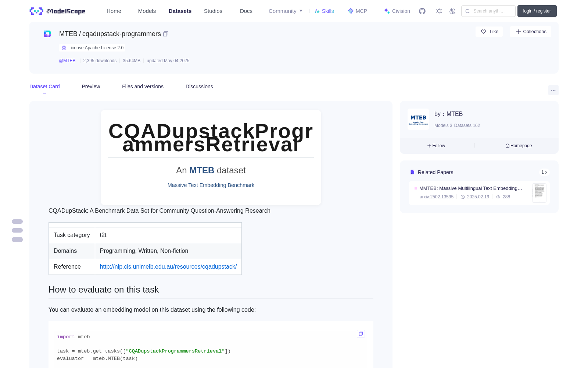Click the 'updated May 04,2025' text

[x=168, y=61]
